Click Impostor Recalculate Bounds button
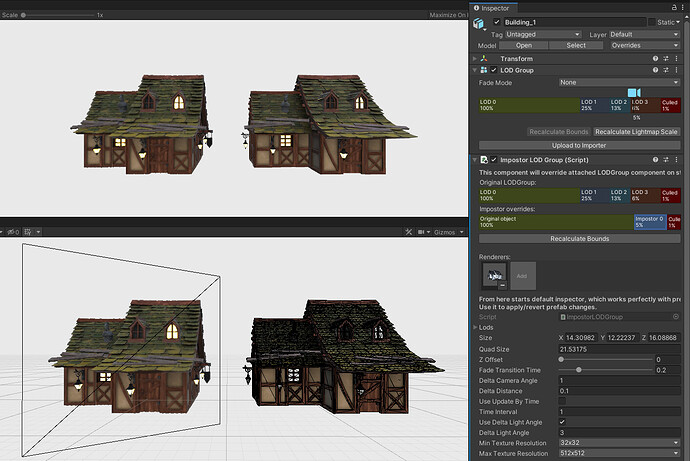 click(579, 238)
